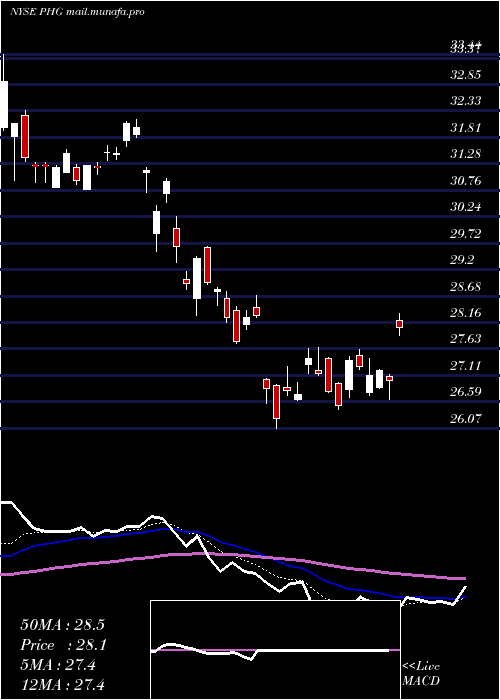Select the 31.28 price axis label
Screen dimensions: 500x700
465,154
